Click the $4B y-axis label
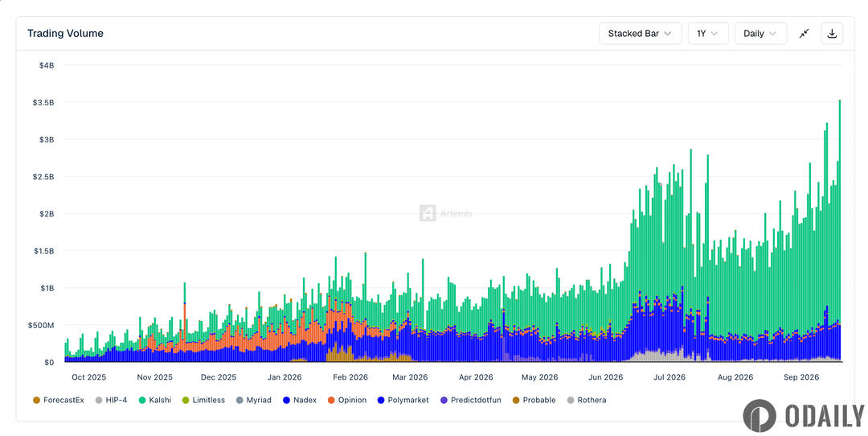This screenshot has height=436, width=868. (47, 65)
